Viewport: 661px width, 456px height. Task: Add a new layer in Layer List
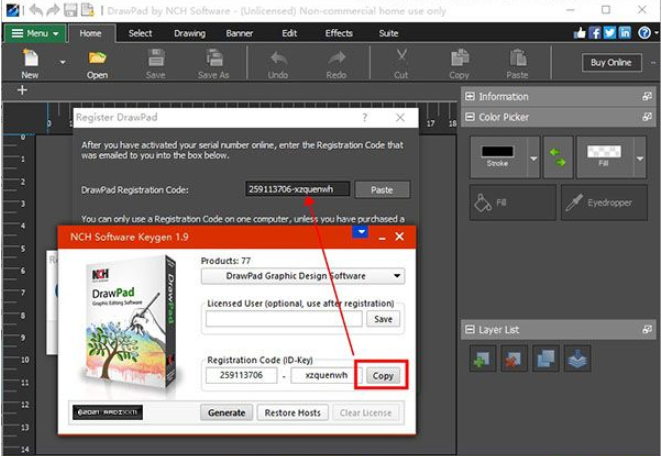(x=482, y=359)
